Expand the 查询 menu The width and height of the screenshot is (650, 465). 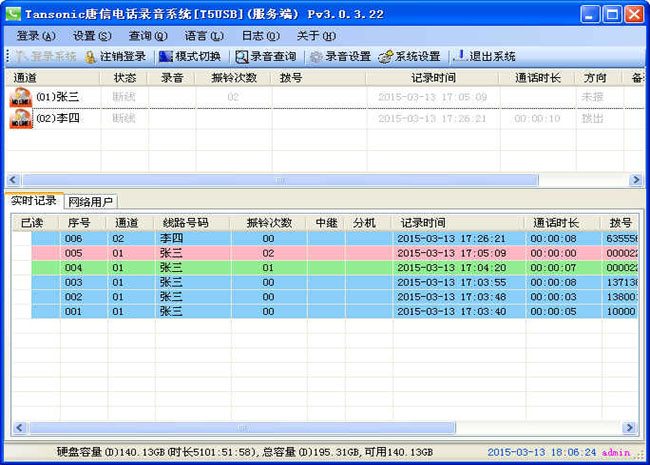pyautogui.click(x=146, y=36)
